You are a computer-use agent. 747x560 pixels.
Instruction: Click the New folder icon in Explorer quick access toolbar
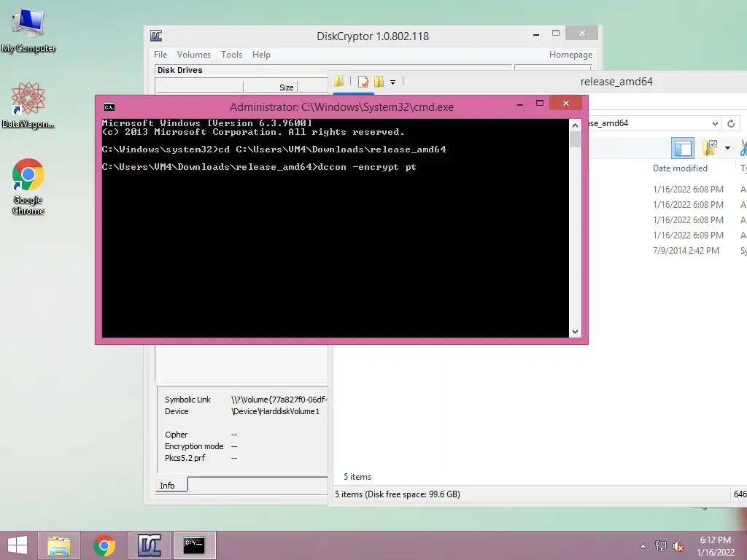coord(379,82)
